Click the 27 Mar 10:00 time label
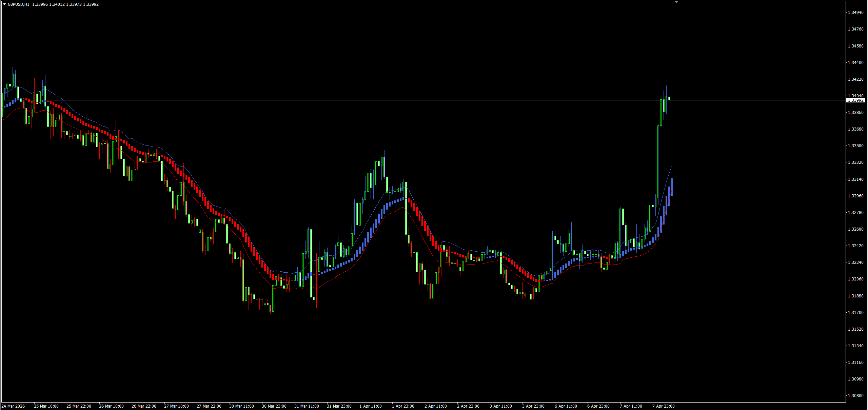Viewport: 868px width, 410px height. click(x=176, y=406)
